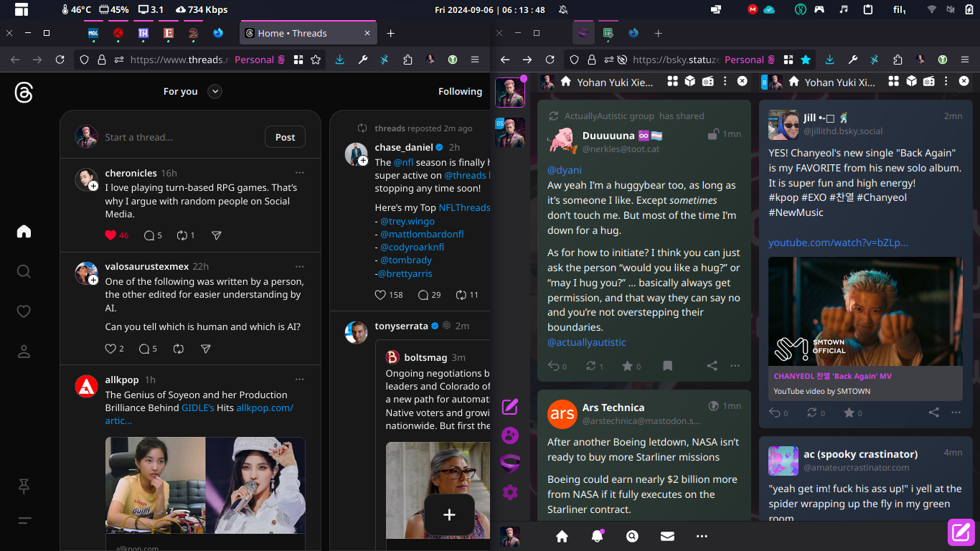Click the share icon on Duuuuuna's post
Viewport: 980px width, 551px height.
click(x=712, y=366)
